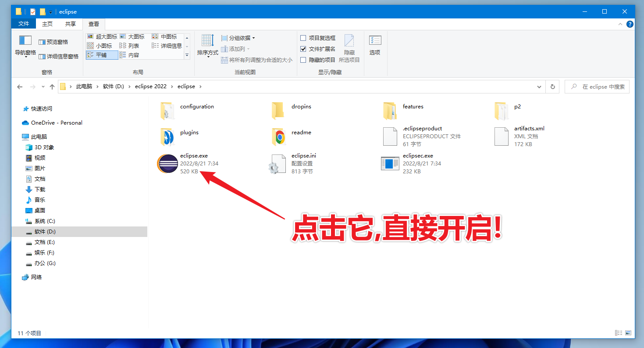
Task: Open the configuration folder
Action: click(167, 111)
